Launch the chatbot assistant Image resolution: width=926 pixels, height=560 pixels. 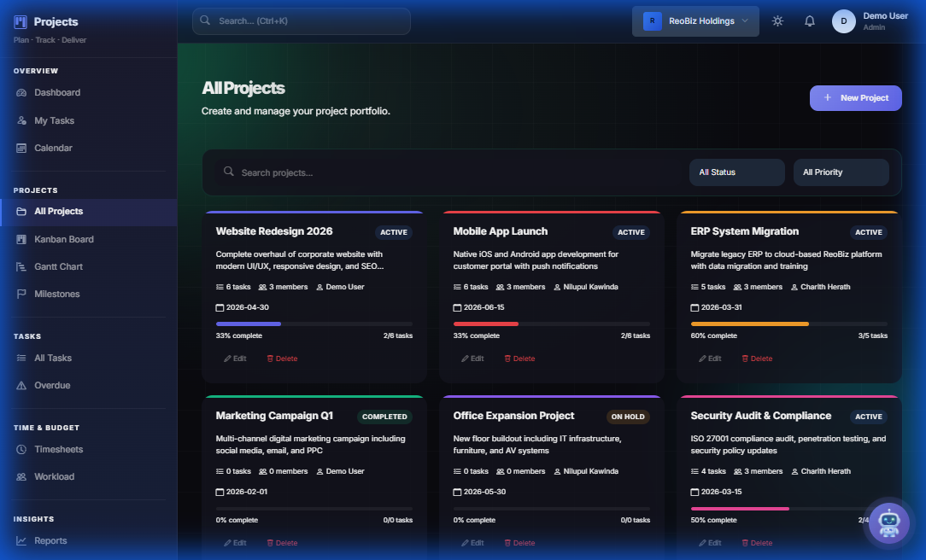888,522
